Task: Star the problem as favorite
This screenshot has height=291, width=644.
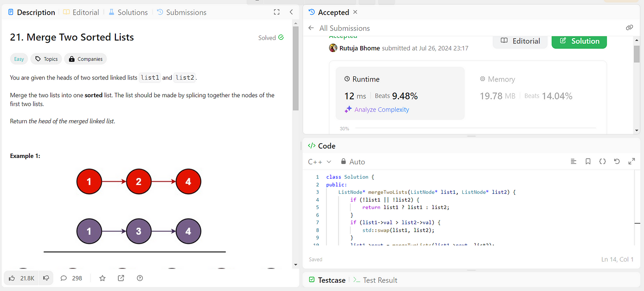Action: [103, 278]
